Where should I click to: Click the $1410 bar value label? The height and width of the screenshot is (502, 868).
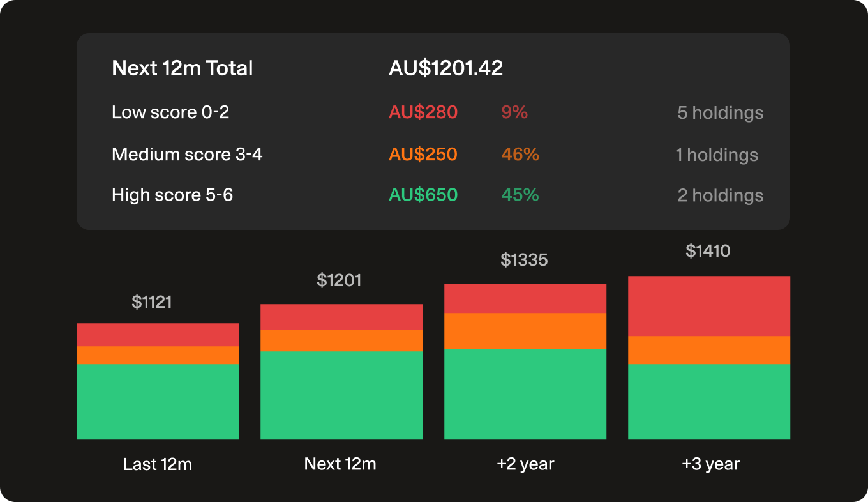[708, 251]
